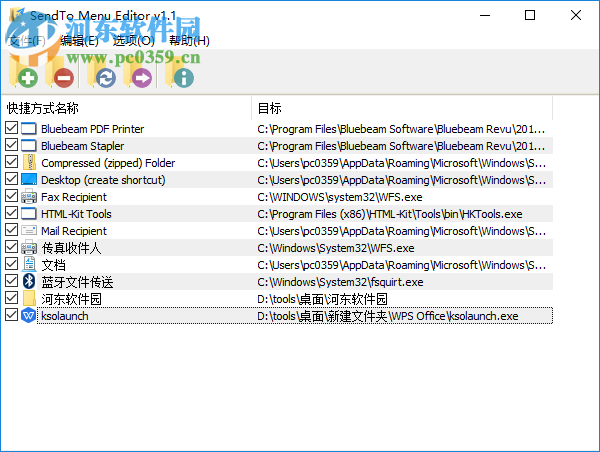Uncheck the 传真收件人 checkbox
The height and width of the screenshot is (452, 600).
(11, 247)
